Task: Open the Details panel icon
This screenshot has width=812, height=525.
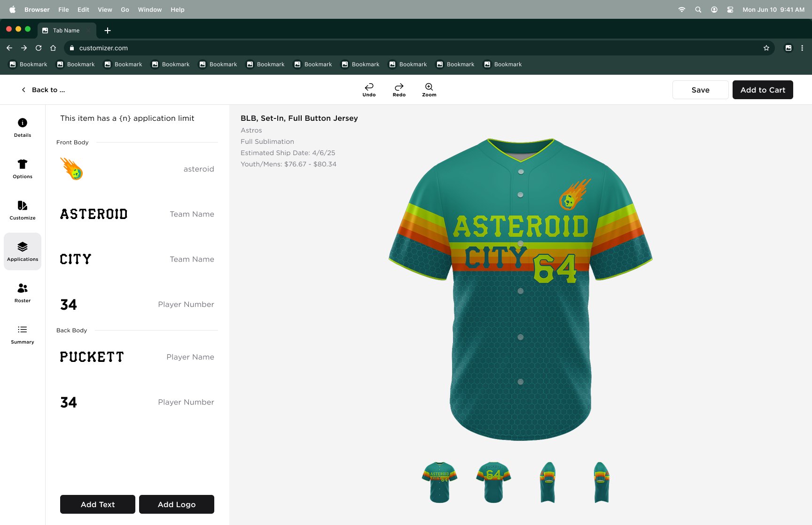Action: (23, 123)
